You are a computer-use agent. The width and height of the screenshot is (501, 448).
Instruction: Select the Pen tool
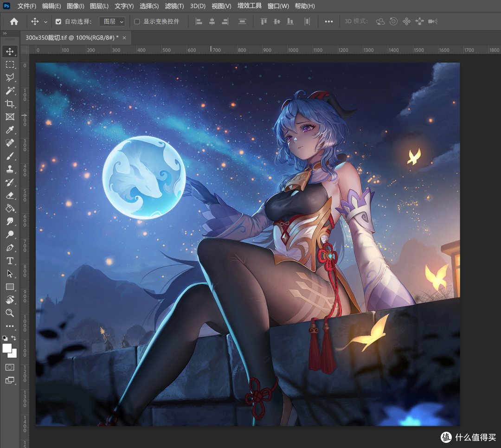point(10,248)
